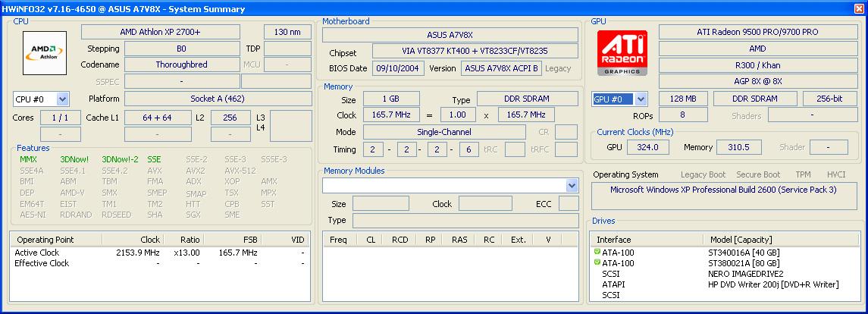Click the AMD Athlon CPU logo
868x314 pixels.
pos(44,53)
